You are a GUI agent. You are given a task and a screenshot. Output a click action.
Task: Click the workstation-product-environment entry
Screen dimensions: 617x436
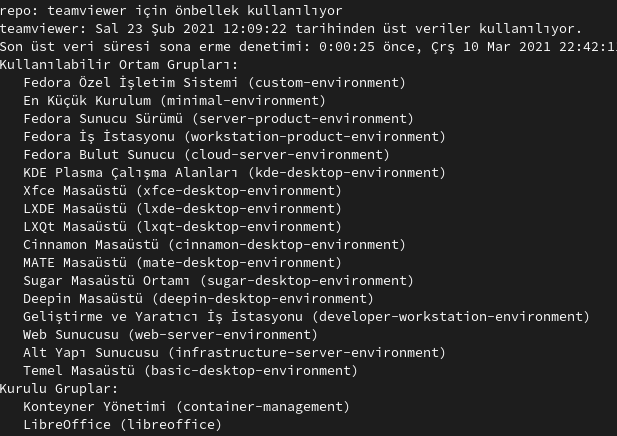point(316,136)
